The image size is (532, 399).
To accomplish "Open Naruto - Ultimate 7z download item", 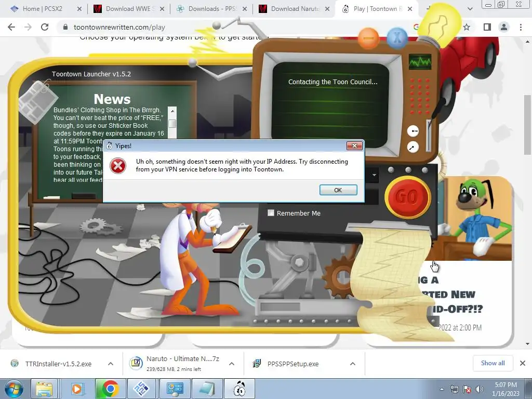I will (176, 363).
